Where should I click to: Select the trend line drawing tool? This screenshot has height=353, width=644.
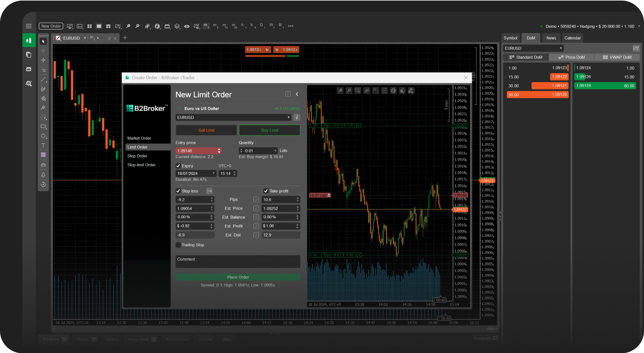pos(43,79)
